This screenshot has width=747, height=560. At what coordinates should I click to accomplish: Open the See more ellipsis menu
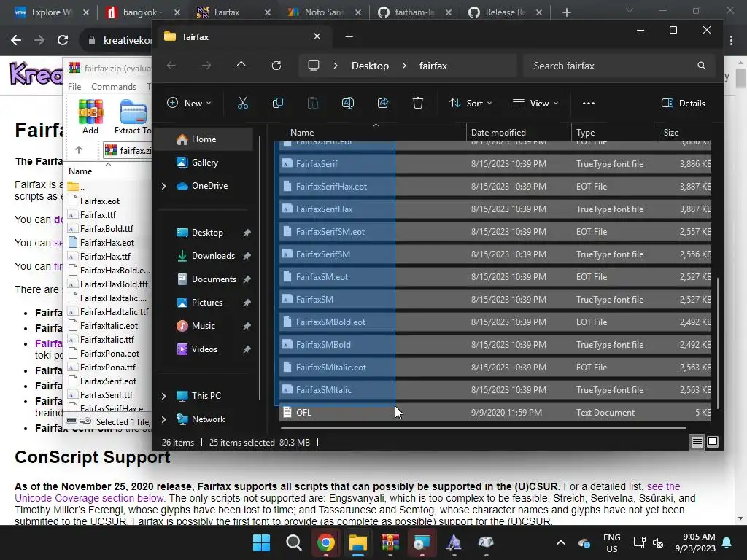[x=589, y=103]
